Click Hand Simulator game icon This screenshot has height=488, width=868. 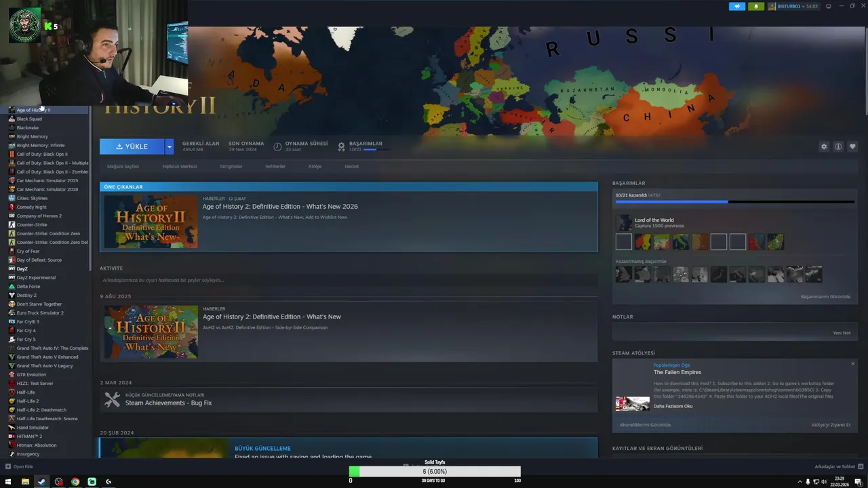[12, 427]
